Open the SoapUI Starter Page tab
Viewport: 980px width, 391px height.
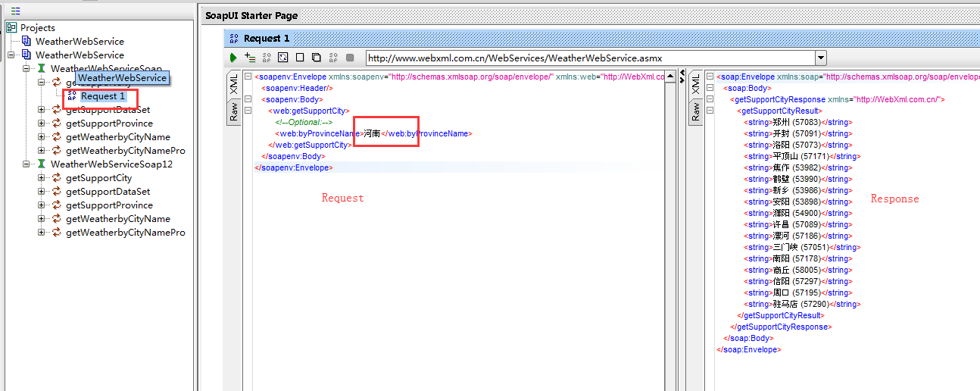251,15
